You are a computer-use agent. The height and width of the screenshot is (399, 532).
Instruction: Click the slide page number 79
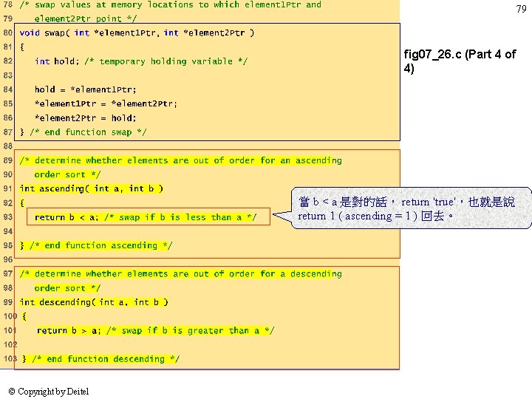521,9
